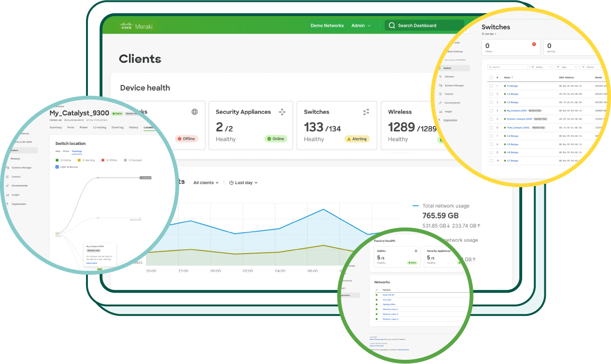The width and height of the screenshot is (611, 364).
Task: Check the box for the Third_Catalyst_9300 row
Action: pyautogui.click(x=491, y=127)
